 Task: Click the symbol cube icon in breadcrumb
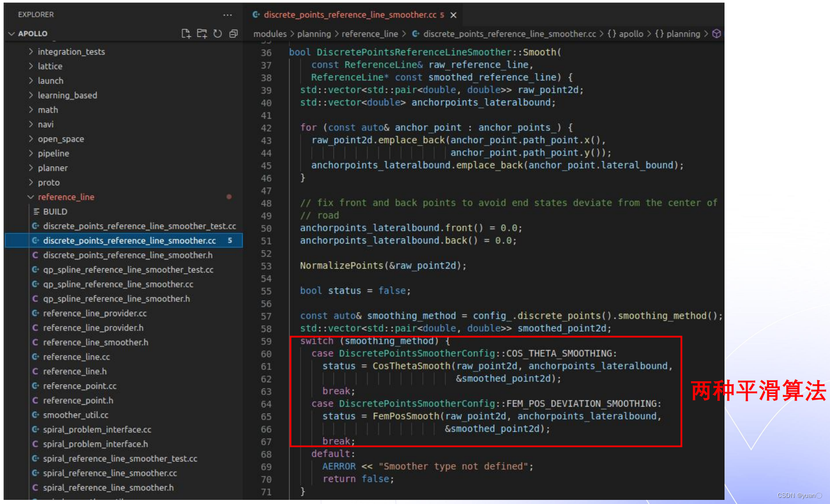717,34
